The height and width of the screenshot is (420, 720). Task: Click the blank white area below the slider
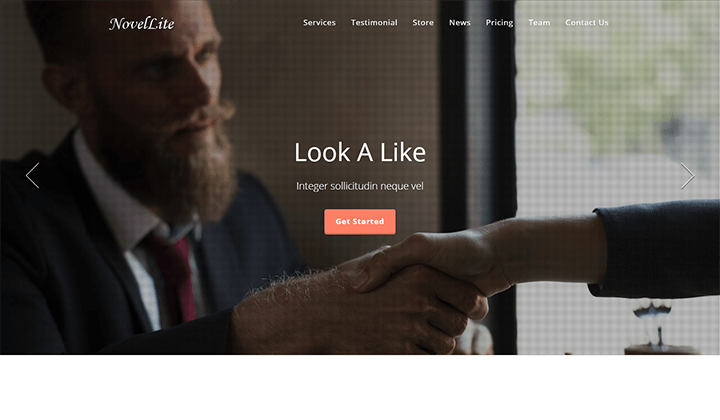click(360, 387)
